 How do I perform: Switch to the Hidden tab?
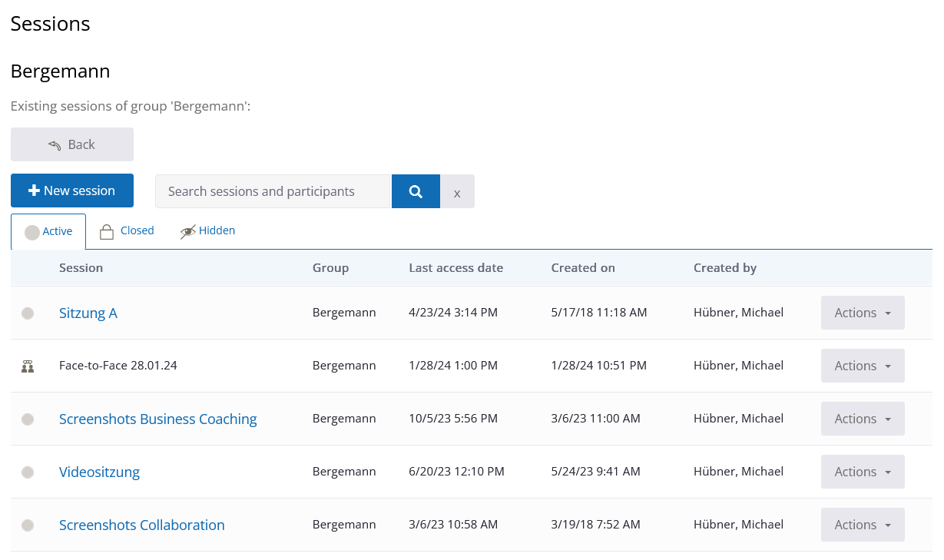[x=207, y=230]
